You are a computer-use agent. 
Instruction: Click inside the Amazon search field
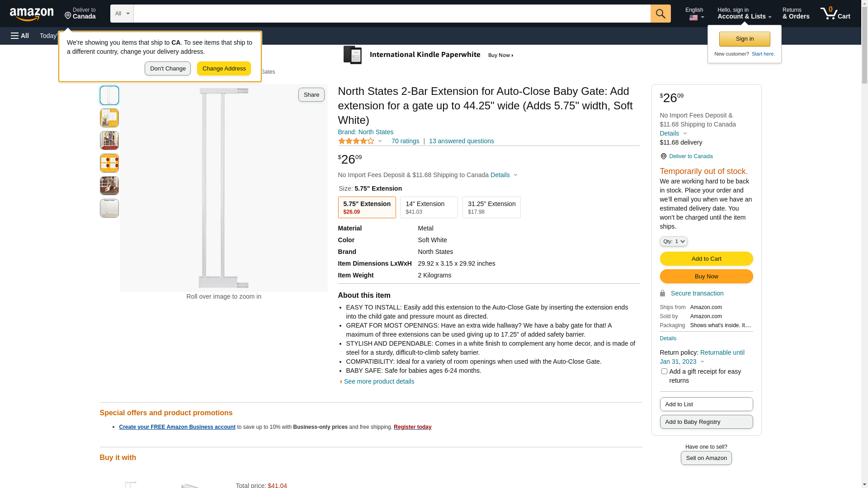pos(392,14)
